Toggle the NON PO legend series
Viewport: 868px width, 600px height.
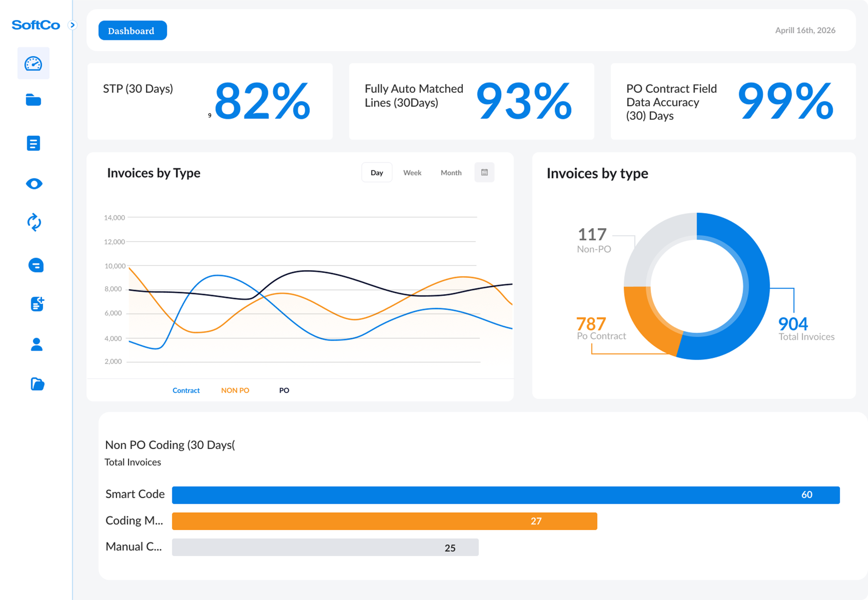coord(235,391)
